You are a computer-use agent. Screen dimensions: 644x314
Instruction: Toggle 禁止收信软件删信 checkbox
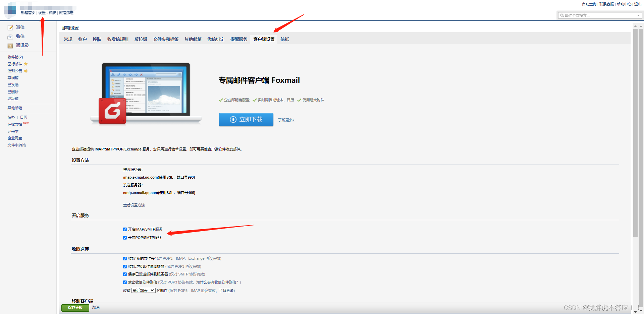(125, 282)
